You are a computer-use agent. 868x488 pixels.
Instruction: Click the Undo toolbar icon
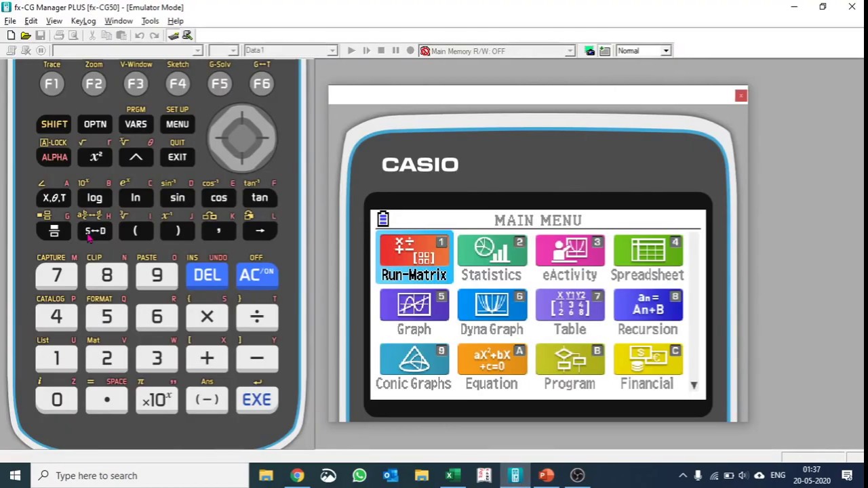tap(140, 35)
